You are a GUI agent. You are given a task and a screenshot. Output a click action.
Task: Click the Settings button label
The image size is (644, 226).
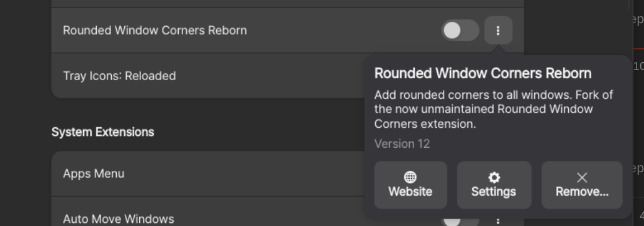point(494,192)
